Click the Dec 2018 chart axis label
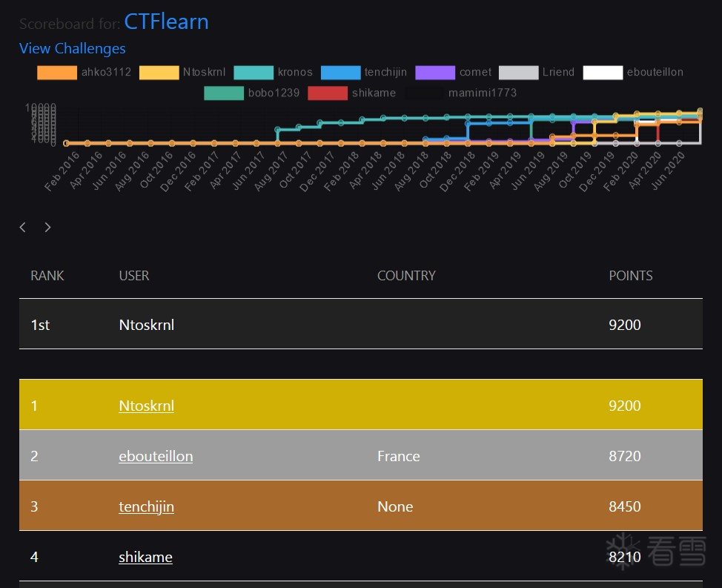The height and width of the screenshot is (588, 722). [x=457, y=171]
